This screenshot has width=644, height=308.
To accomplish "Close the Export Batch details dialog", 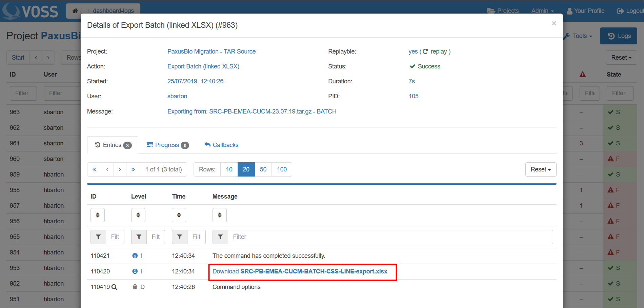I will [554, 23].
